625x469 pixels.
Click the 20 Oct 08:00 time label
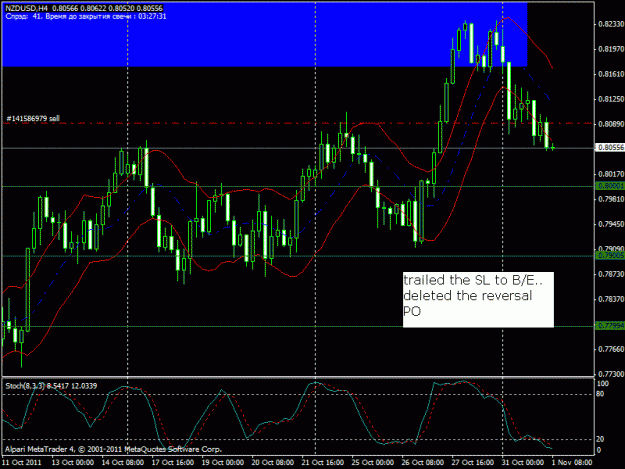click(x=273, y=462)
